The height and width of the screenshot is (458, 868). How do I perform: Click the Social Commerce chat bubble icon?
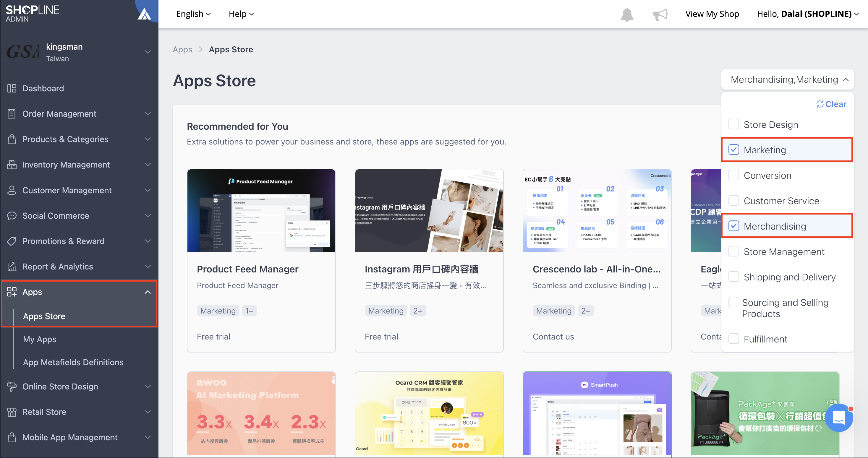point(12,215)
